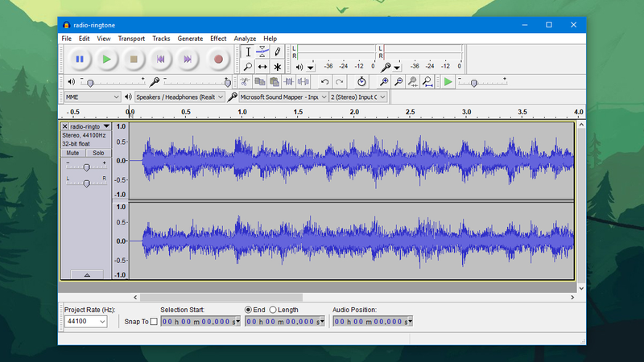The height and width of the screenshot is (362, 644).
Task: Fit selection to window width
Action: pos(413,82)
